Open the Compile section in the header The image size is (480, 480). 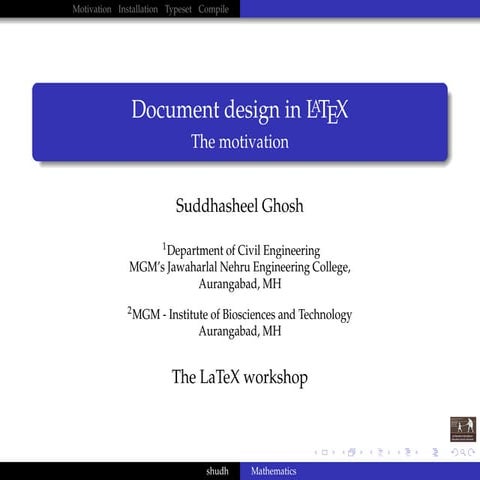[x=213, y=9]
